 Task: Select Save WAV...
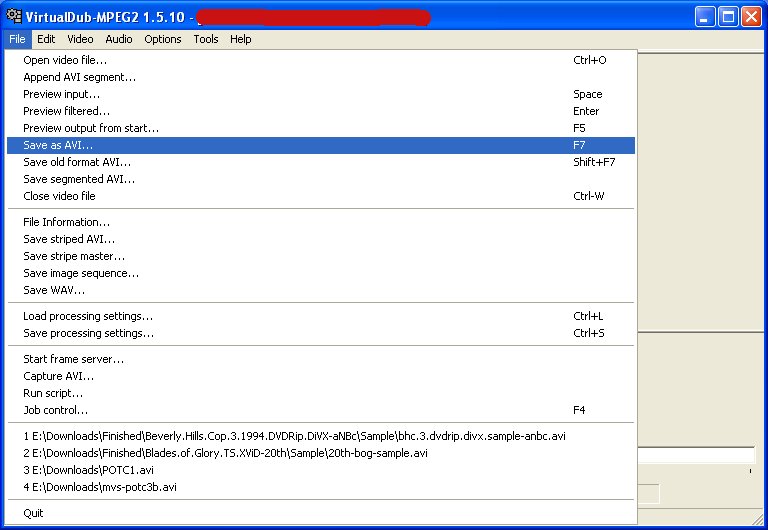coord(321,290)
